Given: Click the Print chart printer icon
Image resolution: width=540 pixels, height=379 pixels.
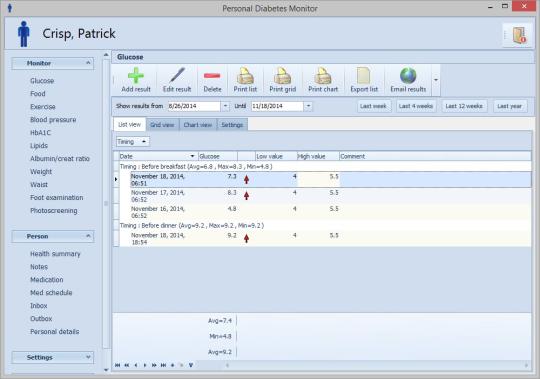Looking at the screenshot, I should click(x=323, y=75).
